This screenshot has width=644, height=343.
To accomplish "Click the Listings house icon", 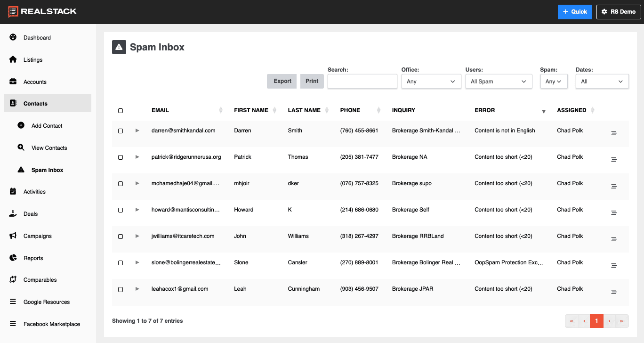I will [13, 59].
